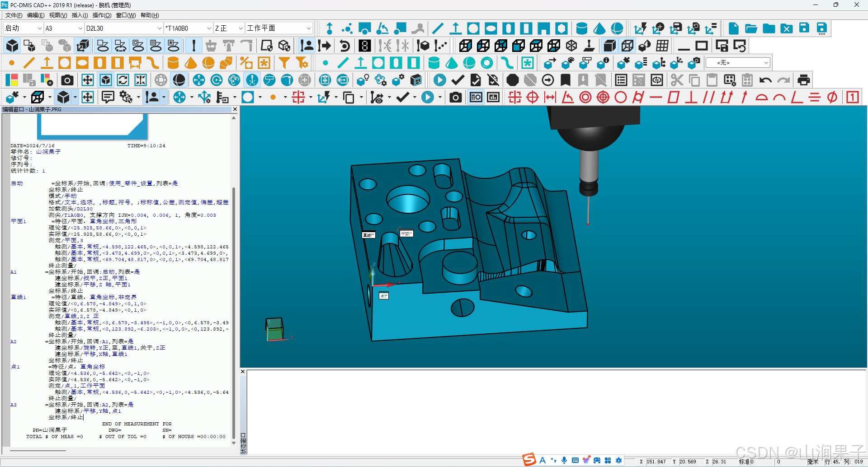Open the Z 正 direction dropdown

[x=241, y=28]
